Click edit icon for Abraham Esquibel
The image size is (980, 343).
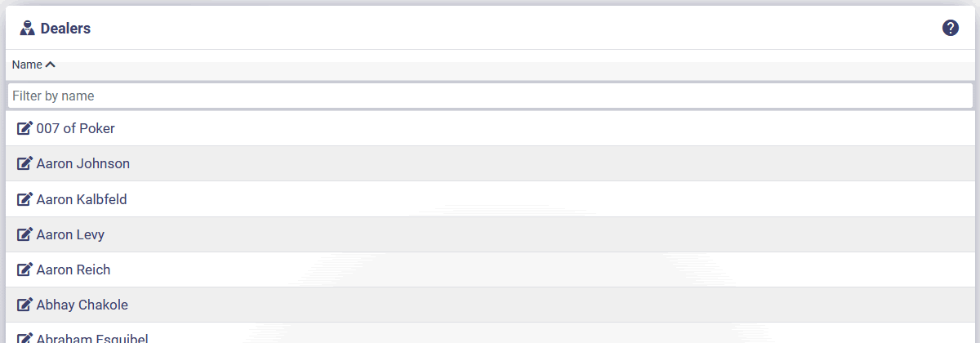coord(25,338)
